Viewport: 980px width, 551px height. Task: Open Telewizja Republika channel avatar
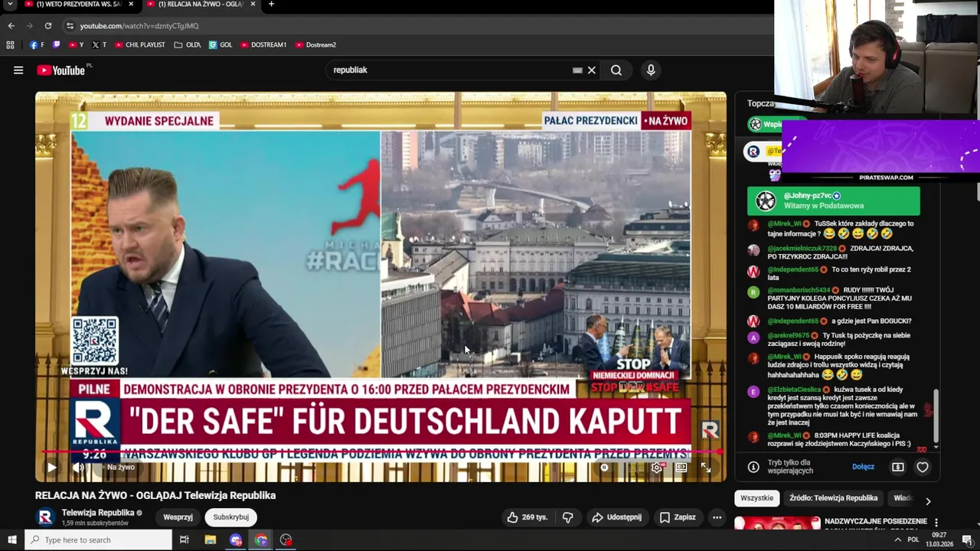pyautogui.click(x=45, y=517)
